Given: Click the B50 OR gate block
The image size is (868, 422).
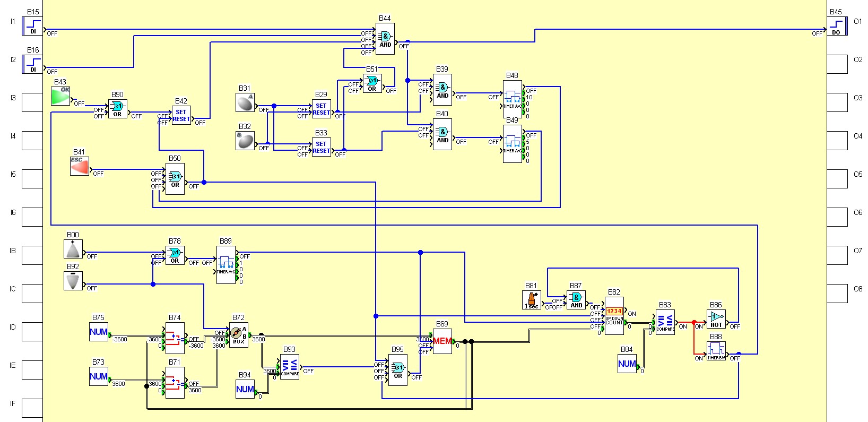Looking at the screenshot, I should [175, 178].
